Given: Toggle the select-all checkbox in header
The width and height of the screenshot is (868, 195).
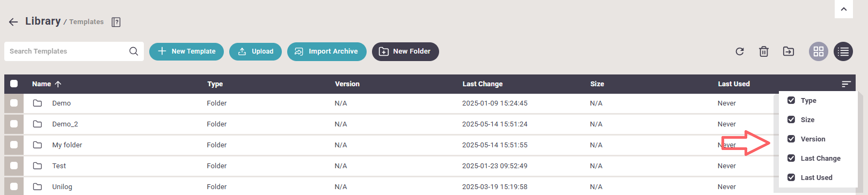Looking at the screenshot, I should tap(14, 84).
